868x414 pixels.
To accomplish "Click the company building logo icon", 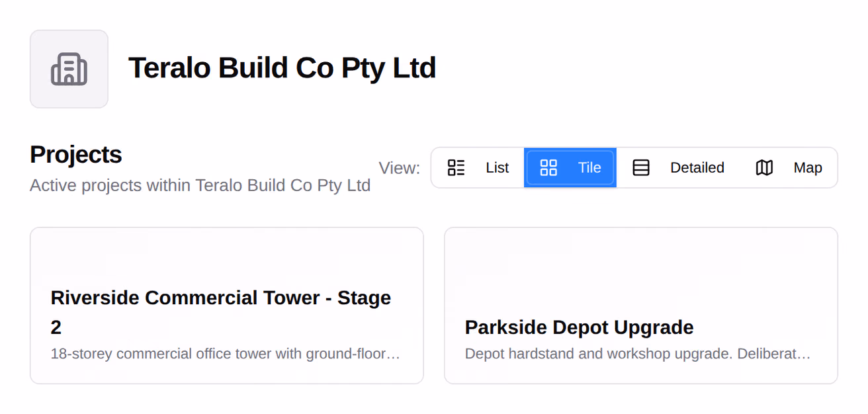I will click(x=69, y=69).
